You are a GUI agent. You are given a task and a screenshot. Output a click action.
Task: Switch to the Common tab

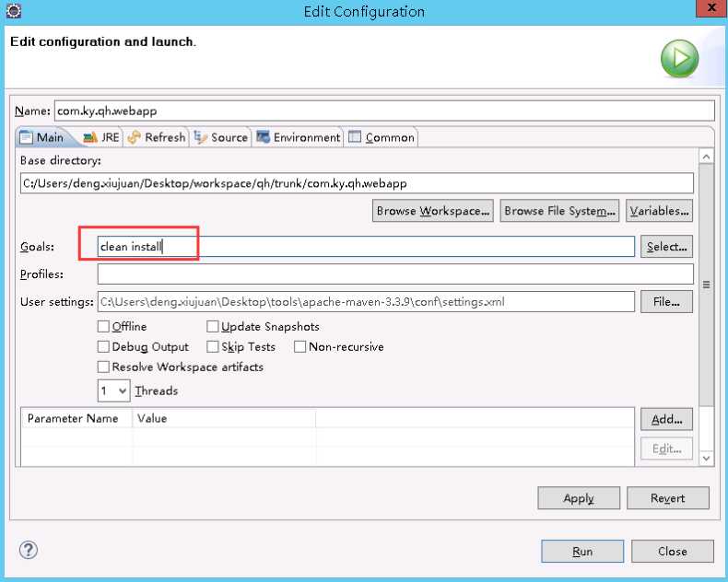382,137
